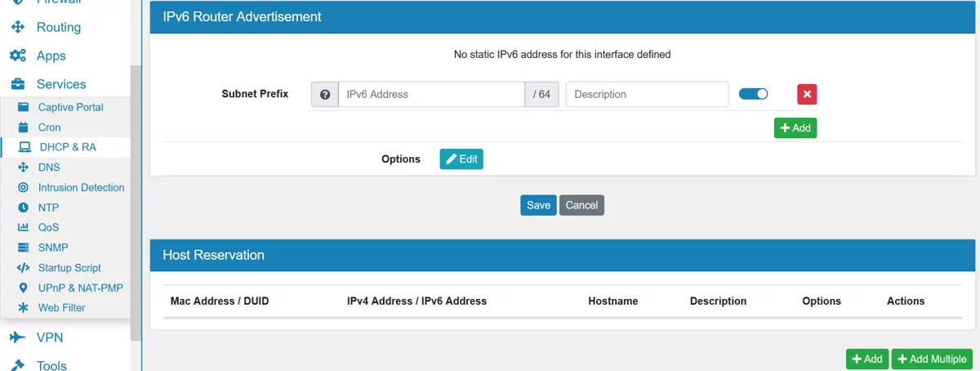This screenshot has height=371, width=980.
Task: Go to Captive Portal page
Action: tap(71, 107)
